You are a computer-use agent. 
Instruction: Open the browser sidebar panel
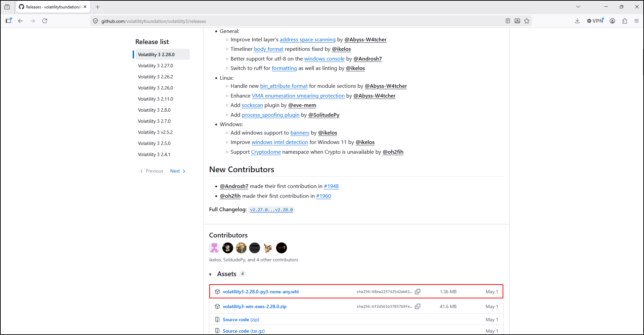click(9, 21)
